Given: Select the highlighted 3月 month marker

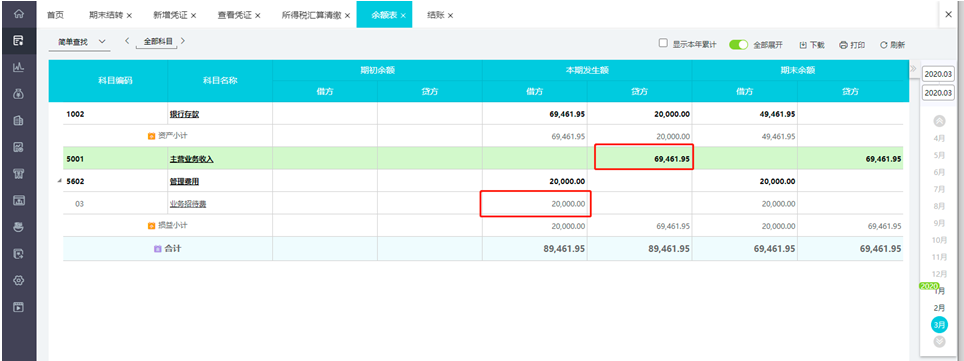Looking at the screenshot, I should (x=939, y=324).
